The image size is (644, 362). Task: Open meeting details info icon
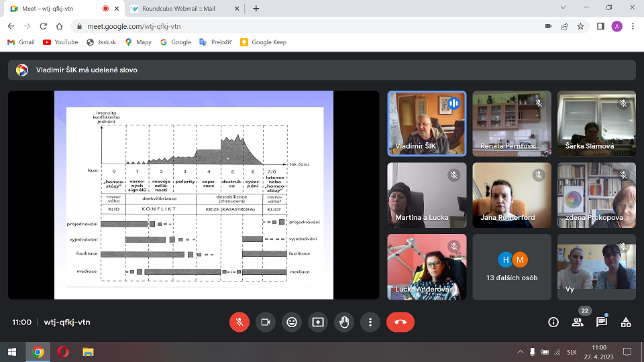point(553,322)
